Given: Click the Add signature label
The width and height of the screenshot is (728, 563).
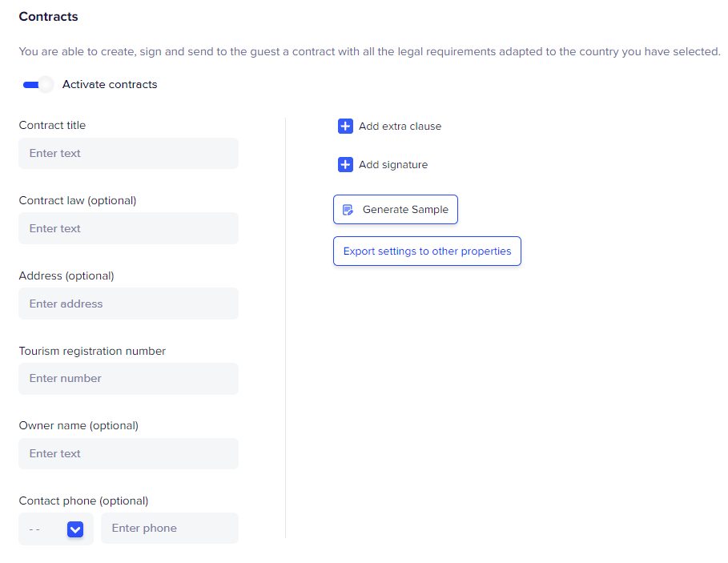Looking at the screenshot, I should coord(393,165).
